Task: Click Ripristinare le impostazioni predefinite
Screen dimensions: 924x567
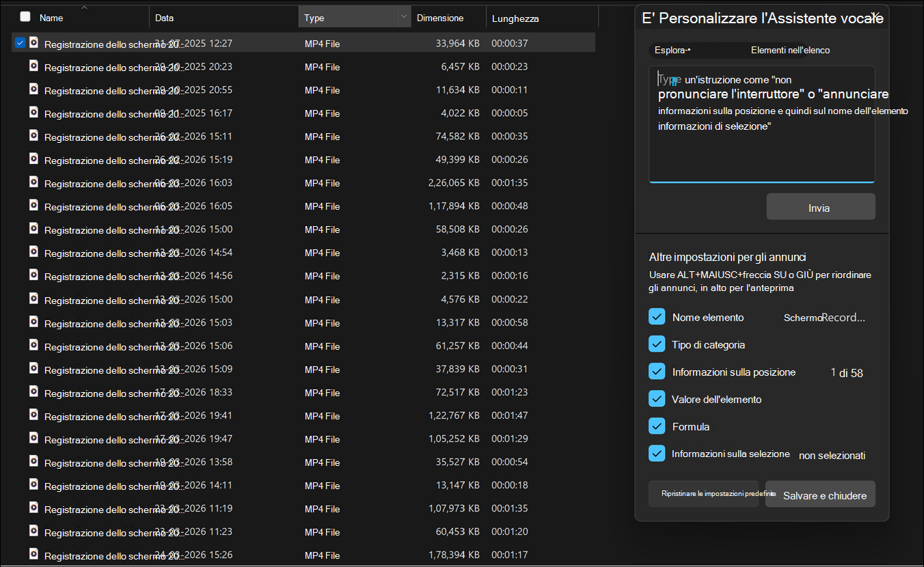Action: (703, 494)
